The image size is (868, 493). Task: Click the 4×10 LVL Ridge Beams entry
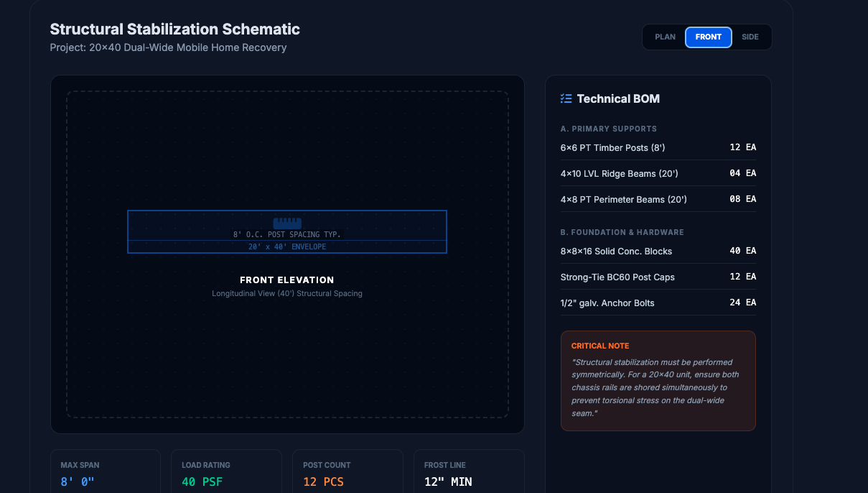click(x=658, y=173)
